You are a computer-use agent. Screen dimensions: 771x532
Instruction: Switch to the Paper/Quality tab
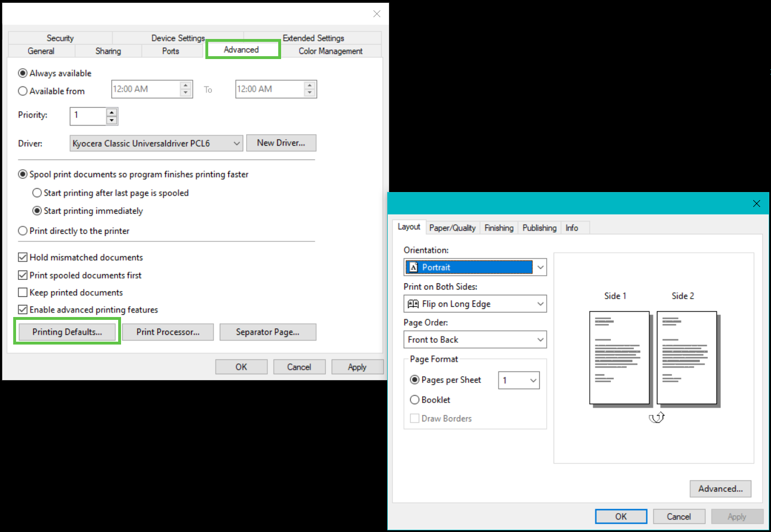point(452,228)
